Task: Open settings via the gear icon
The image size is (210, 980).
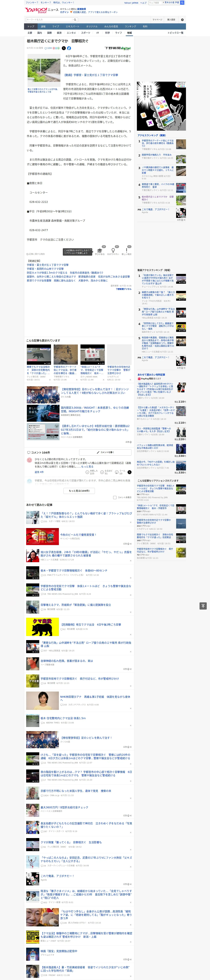Action: click(182, 20)
